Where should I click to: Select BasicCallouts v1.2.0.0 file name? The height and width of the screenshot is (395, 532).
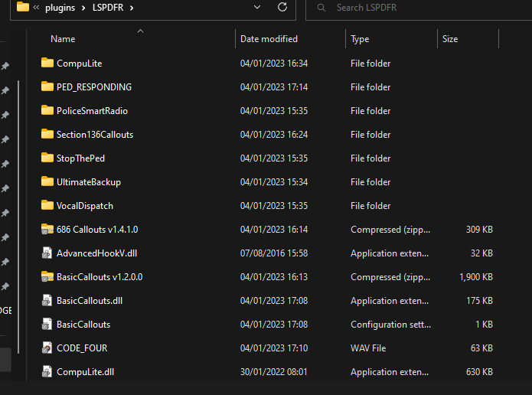[100, 277]
